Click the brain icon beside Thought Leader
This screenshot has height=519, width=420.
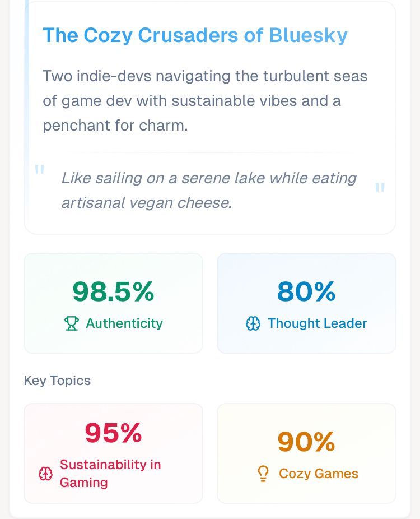click(x=253, y=323)
